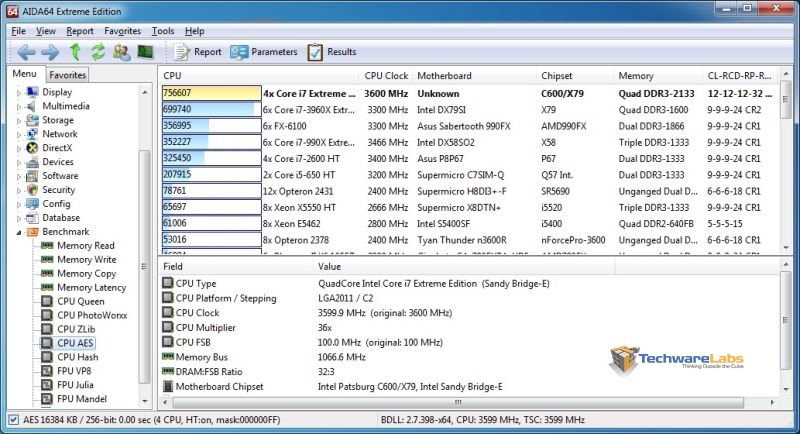Click the details pane horizontal scrollbar

(458, 402)
